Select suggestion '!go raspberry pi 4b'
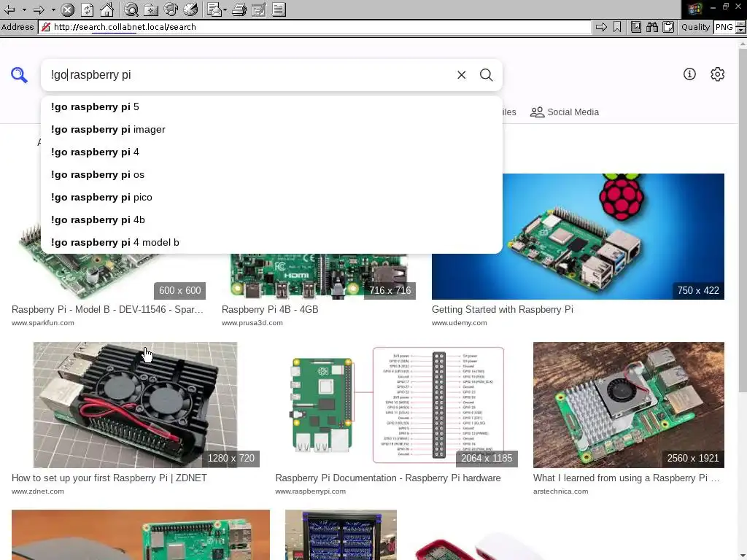747x560 pixels. tap(271, 220)
